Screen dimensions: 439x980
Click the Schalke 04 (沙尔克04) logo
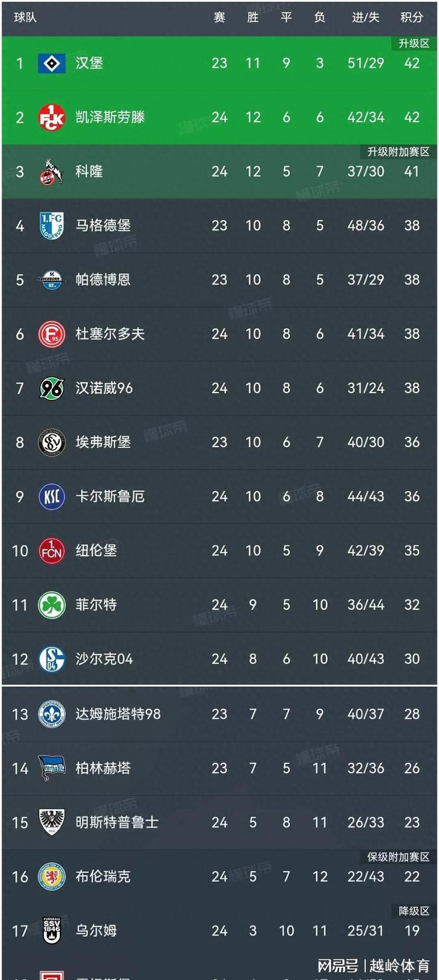[51, 658]
